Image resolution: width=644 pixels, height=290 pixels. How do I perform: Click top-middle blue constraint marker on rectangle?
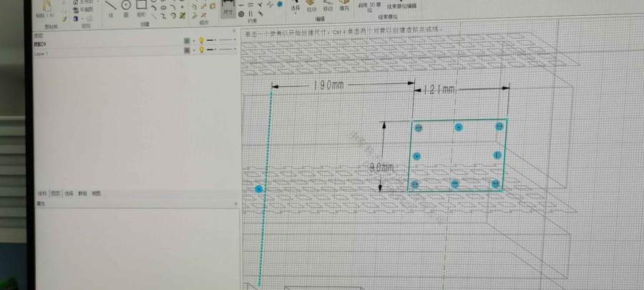click(x=459, y=127)
